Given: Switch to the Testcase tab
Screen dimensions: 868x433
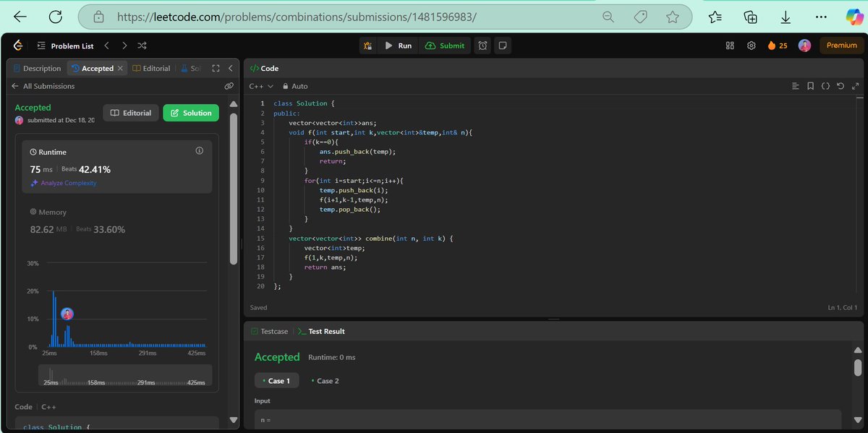Looking at the screenshot, I should click(269, 331).
